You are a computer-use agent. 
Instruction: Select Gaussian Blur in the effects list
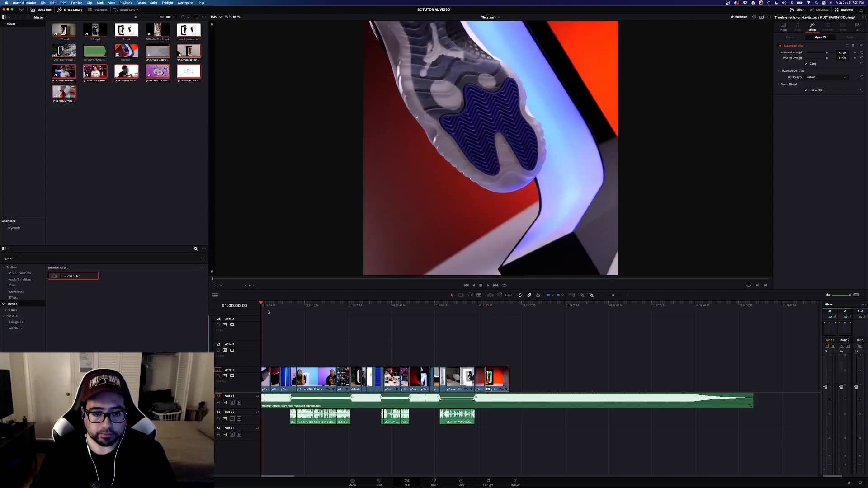72,276
